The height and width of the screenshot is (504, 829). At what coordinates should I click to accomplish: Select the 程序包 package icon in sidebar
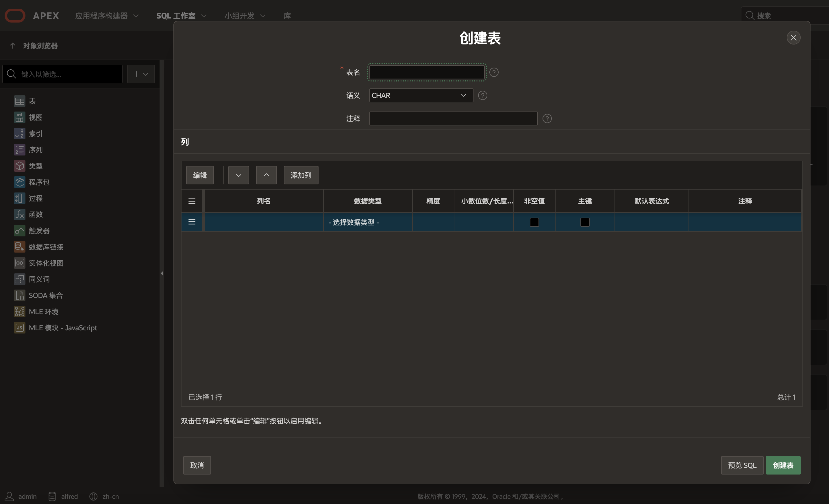click(x=20, y=182)
